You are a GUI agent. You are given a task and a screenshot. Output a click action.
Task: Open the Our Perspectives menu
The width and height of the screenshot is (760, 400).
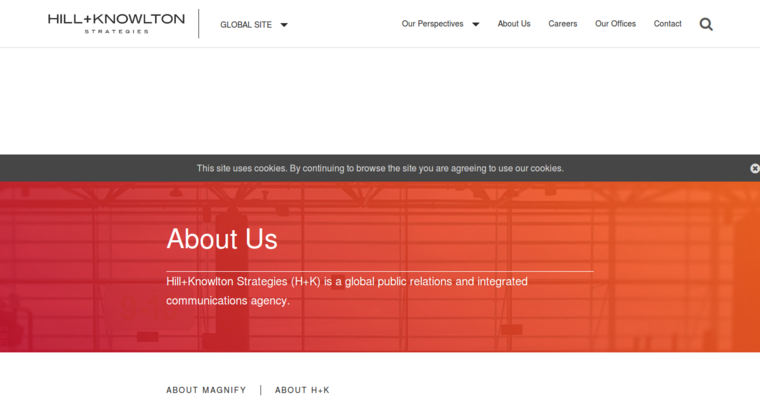(432, 24)
